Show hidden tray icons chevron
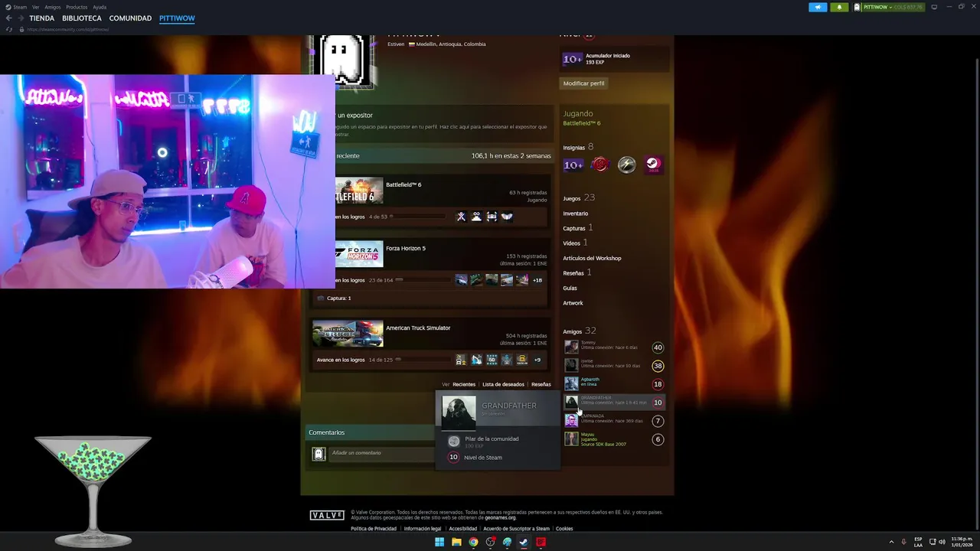 tap(891, 542)
